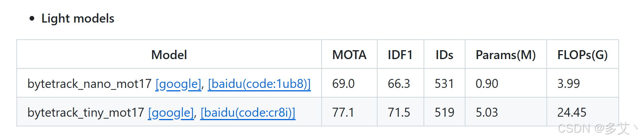This screenshot has width=644, height=140.
Task: Click the FLOPs(G) column header
Action: click(583, 55)
